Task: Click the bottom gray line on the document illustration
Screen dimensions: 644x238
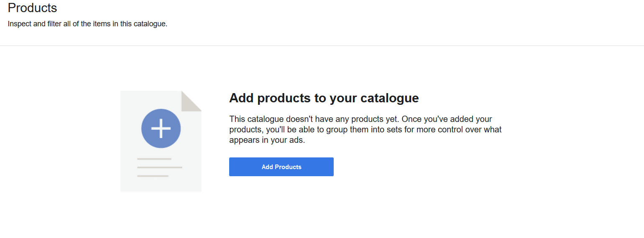Action: (x=153, y=176)
